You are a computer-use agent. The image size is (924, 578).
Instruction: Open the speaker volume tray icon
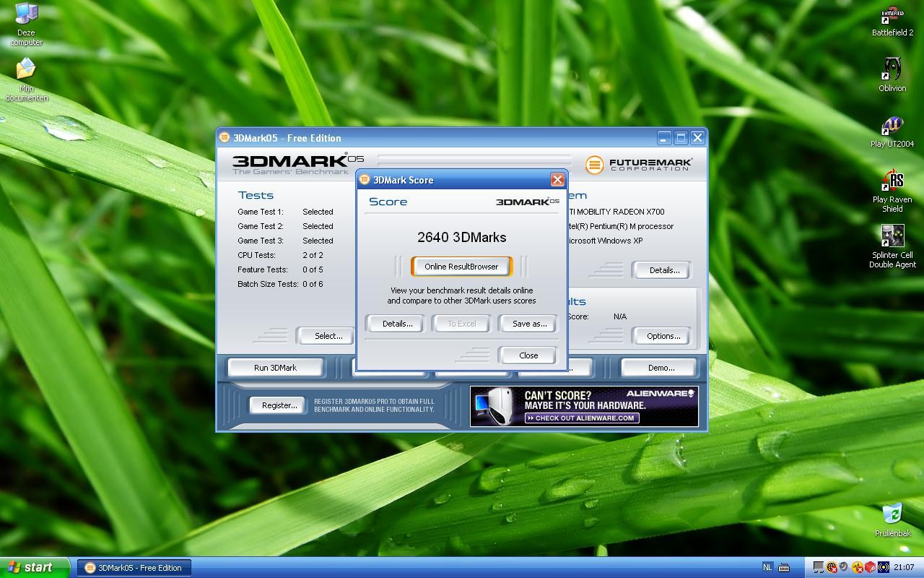click(x=843, y=567)
